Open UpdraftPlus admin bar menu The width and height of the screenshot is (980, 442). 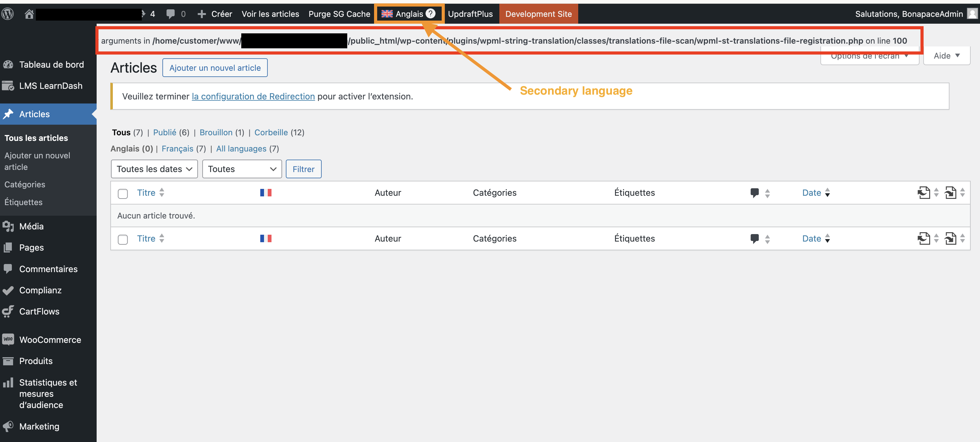[470, 14]
